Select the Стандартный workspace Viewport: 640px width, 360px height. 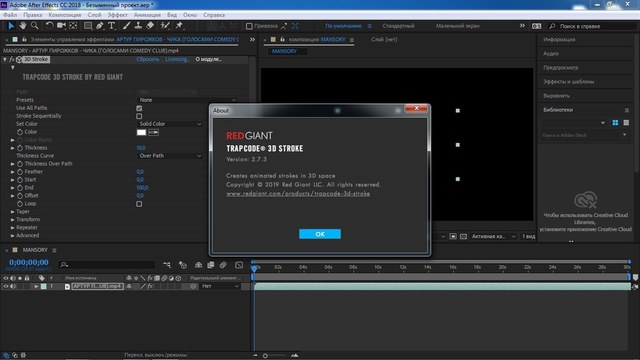point(398,26)
